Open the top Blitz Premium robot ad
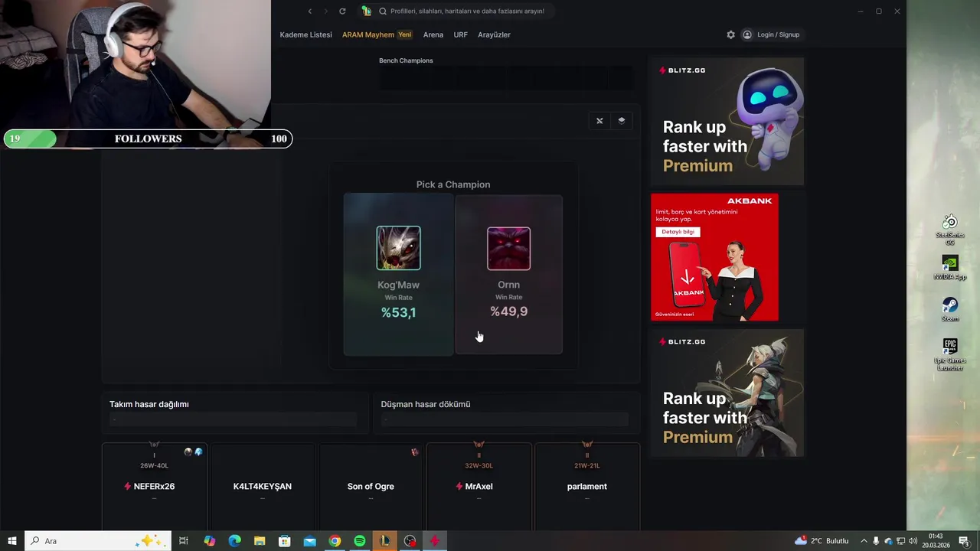 727,121
